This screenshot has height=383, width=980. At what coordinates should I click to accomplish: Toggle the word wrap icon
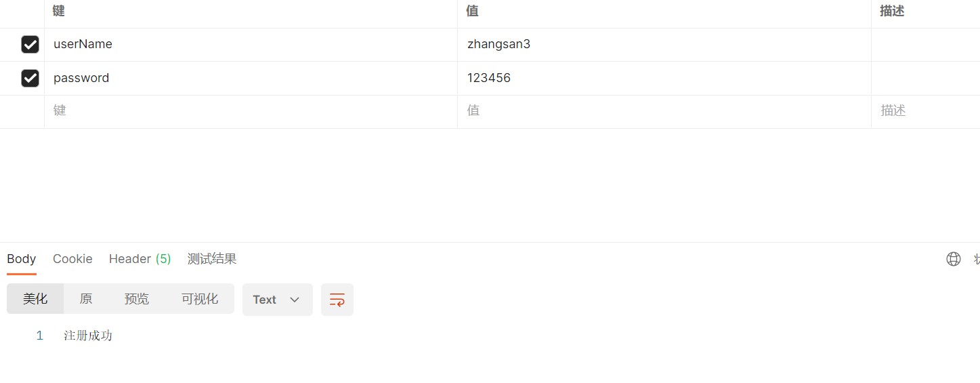pyautogui.click(x=337, y=300)
